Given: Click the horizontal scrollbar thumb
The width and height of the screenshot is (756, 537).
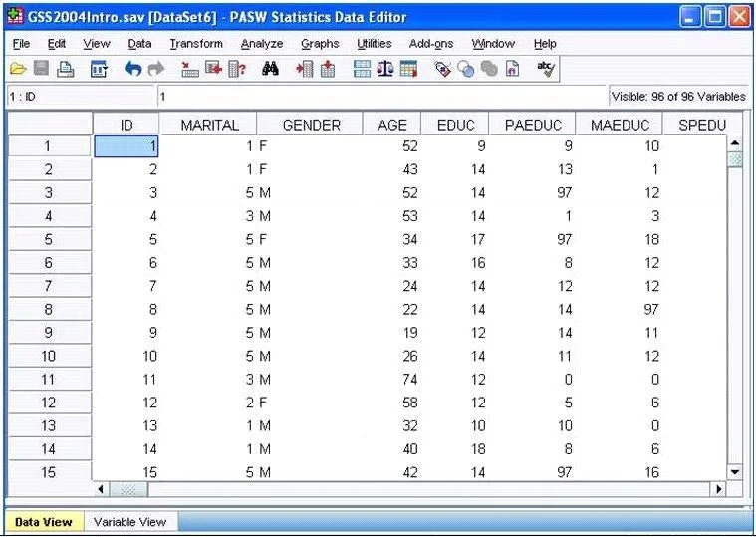Looking at the screenshot, I should [x=128, y=490].
